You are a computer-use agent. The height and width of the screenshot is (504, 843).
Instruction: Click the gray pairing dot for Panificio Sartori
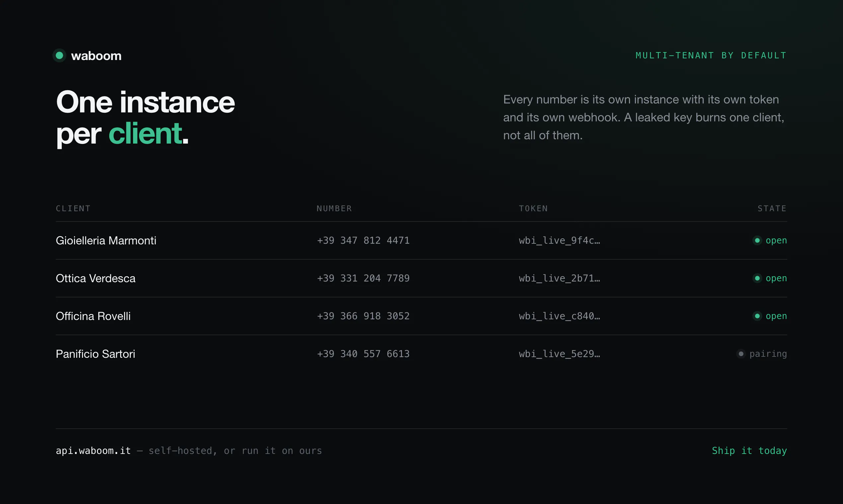point(741,354)
